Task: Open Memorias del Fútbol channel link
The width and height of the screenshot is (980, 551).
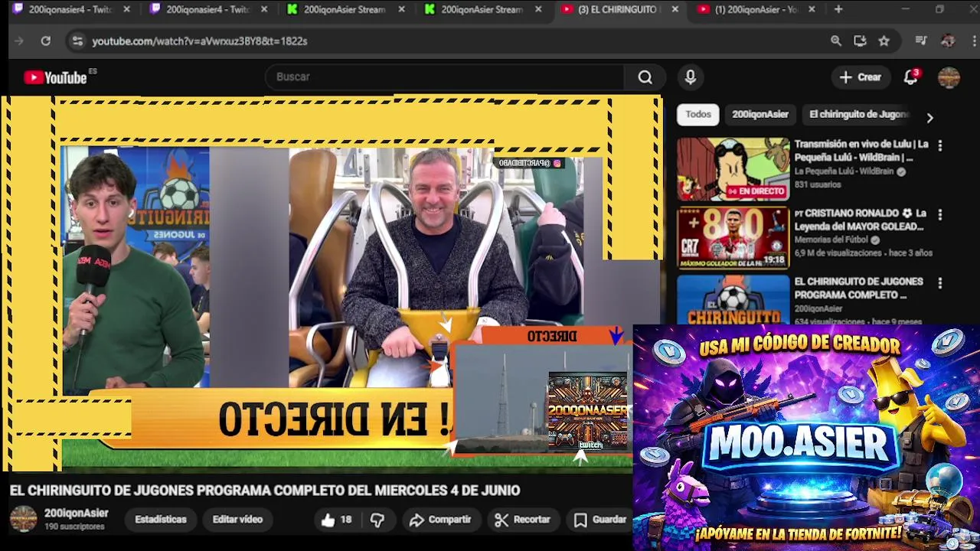Action: (x=831, y=240)
